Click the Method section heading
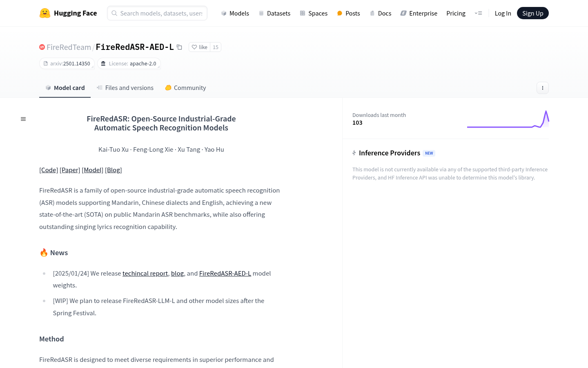The width and height of the screenshot is (588, 368). click(x=51, y=339)
